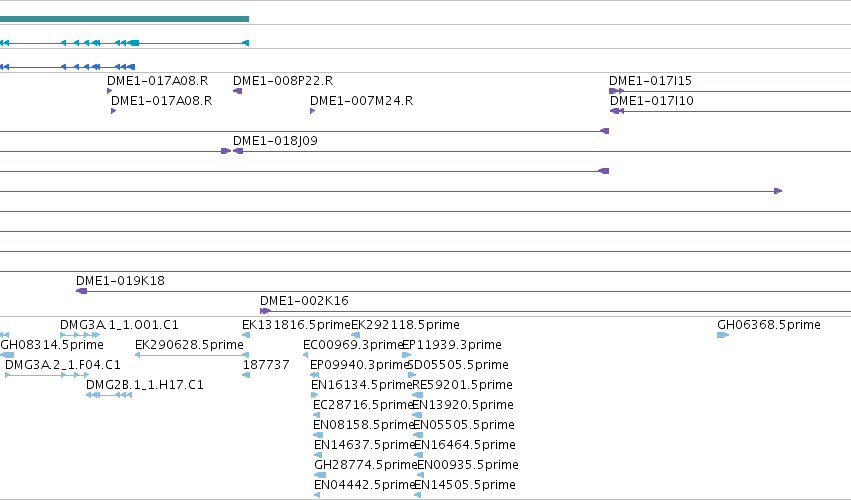851x500 pixels.
Task: Click the DME1-017I10 label
Action: (x=651, y=101)
